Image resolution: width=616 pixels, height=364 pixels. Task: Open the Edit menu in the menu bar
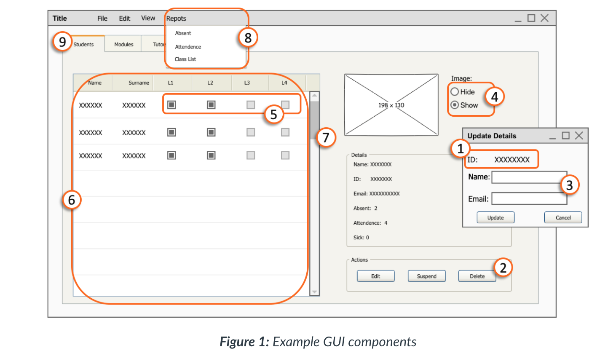pos(124,19)
